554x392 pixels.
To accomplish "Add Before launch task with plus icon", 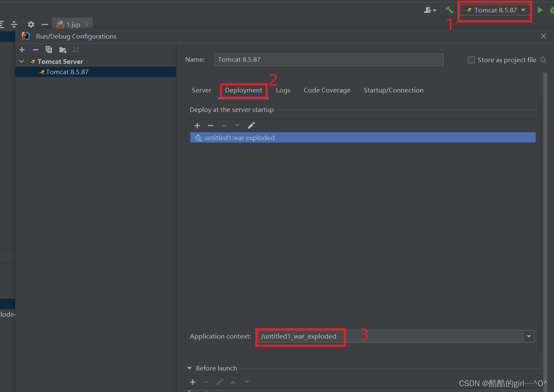I will click(193, 382).
